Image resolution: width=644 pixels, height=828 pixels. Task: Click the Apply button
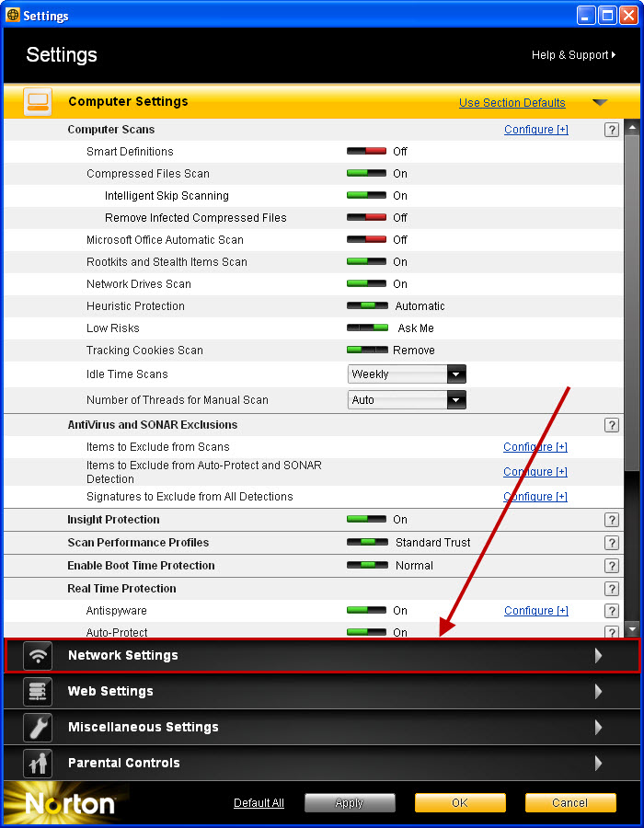[x=350, y=803]
